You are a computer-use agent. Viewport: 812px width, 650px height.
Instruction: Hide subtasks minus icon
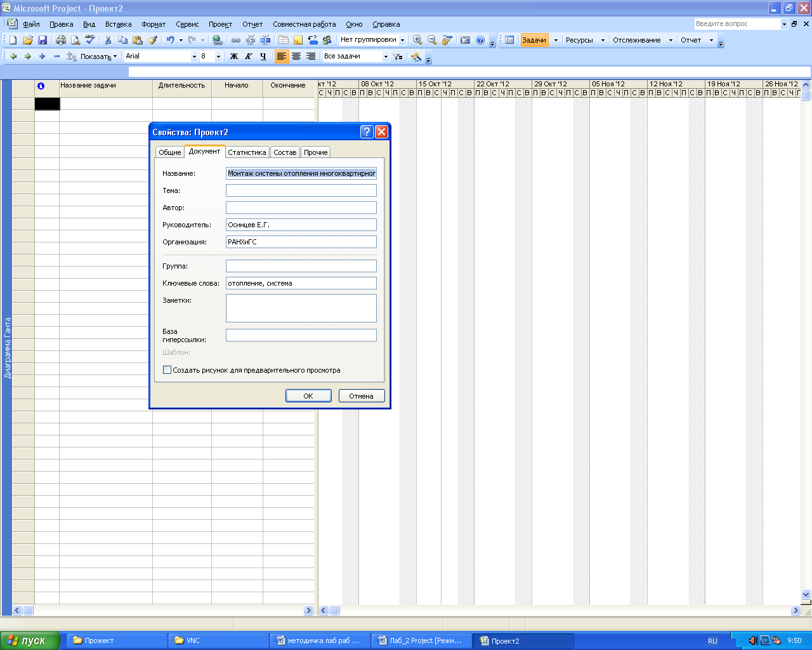(x=56, y=56)
